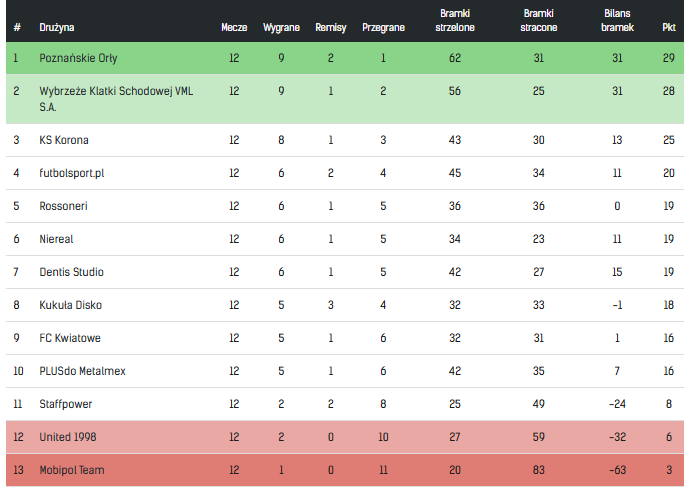Open the Mobipol Team entry
The width and height of the screenshot is (684, 487).
tap(72, 470)
